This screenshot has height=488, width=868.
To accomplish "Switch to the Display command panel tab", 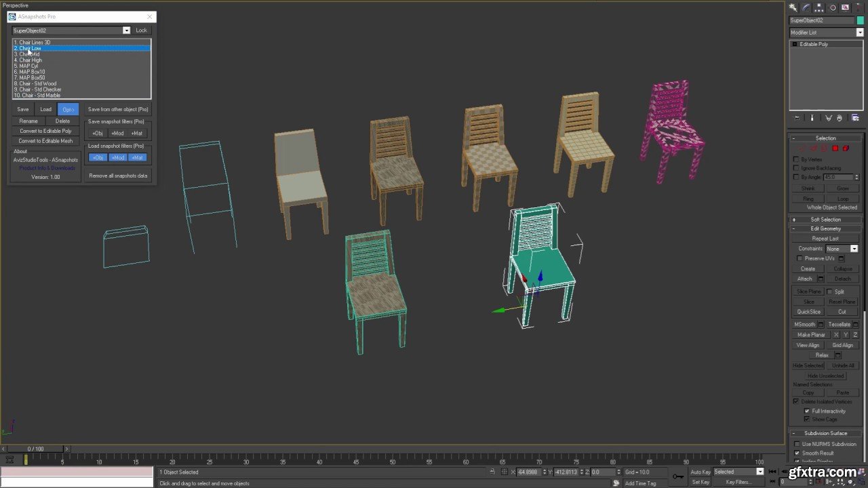I will click(x=846, y=7).
